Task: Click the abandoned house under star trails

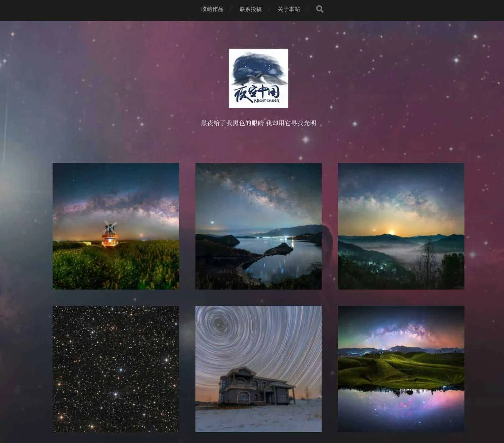Action: click(x=255, y=386)
